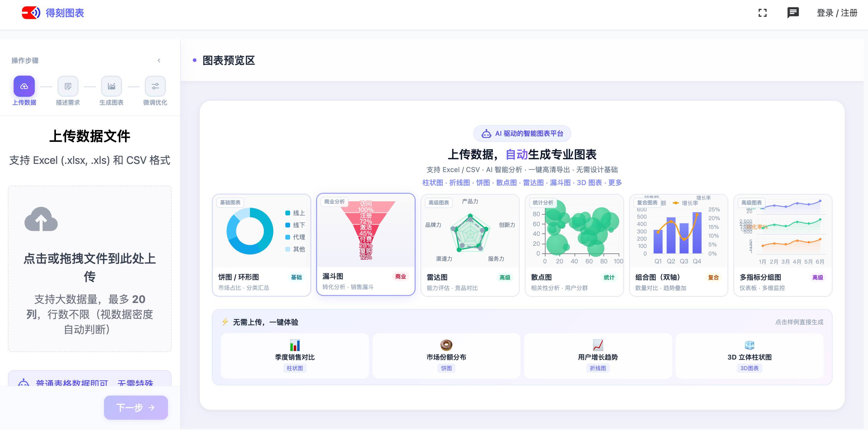This screenshot has width=868, height=430.
Task: Open the 漏斗图 funnel chart card
Action: 366,245
